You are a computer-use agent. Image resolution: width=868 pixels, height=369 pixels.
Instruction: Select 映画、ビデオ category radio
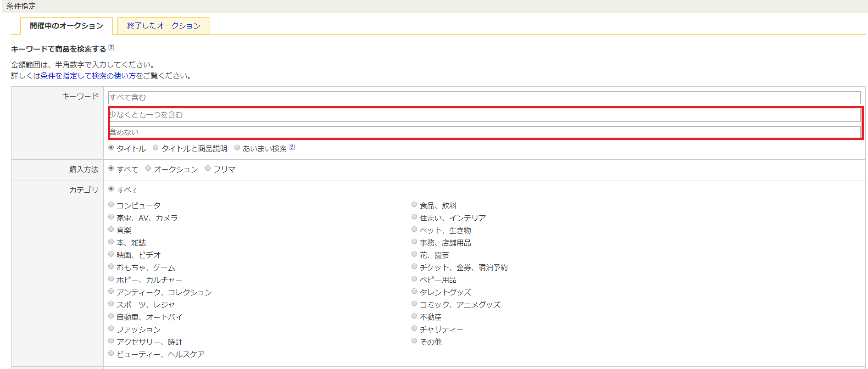111,254
